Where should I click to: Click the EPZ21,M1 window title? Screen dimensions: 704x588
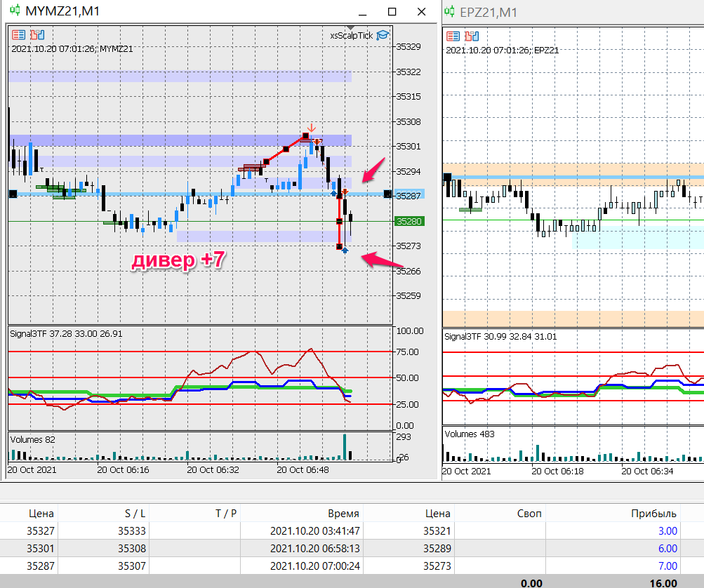tap(489, 12)
